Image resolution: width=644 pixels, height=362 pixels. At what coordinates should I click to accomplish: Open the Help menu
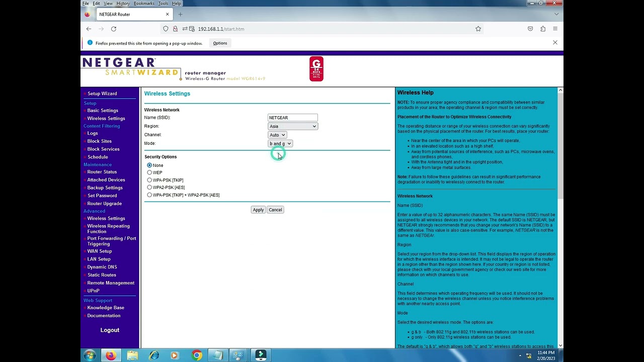point(177,4)
